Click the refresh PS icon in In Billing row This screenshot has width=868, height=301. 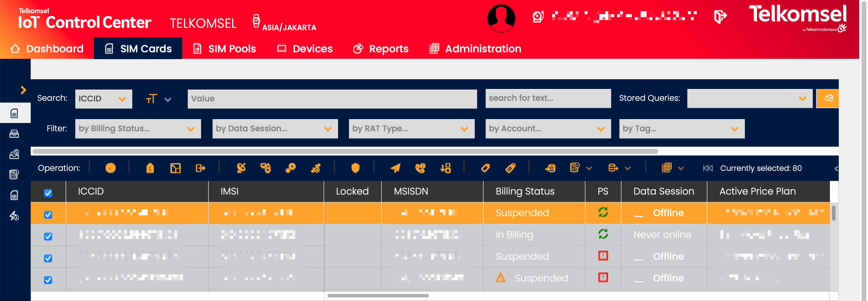point(603,234)
